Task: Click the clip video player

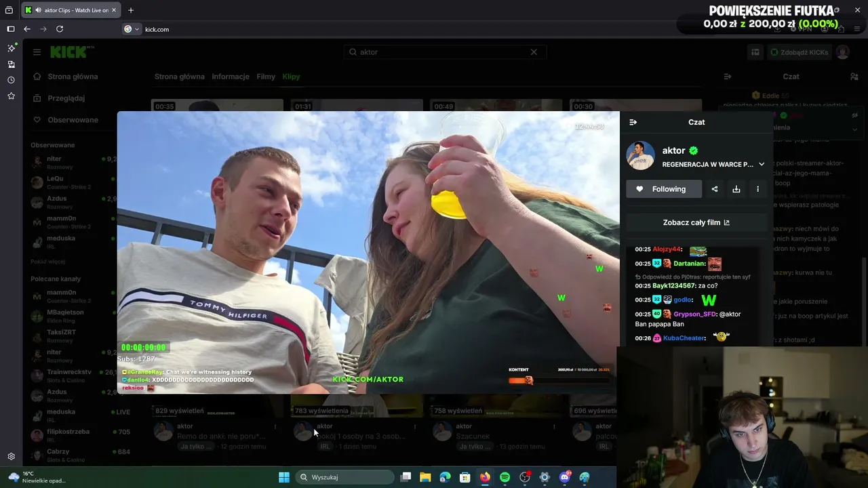Action: coord(368,252)
